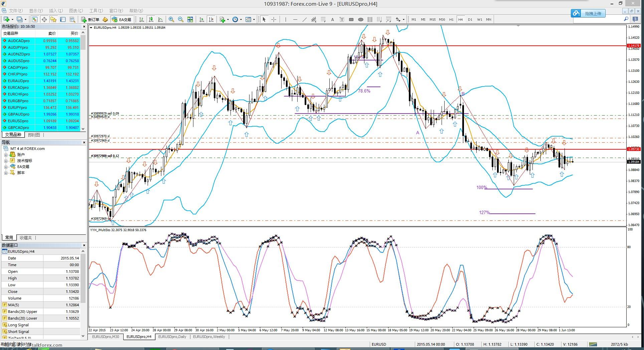Open the EURUSDpro,M30 chart tab
The height and width of the screenshot is (350, 644).
pos(106,337)
